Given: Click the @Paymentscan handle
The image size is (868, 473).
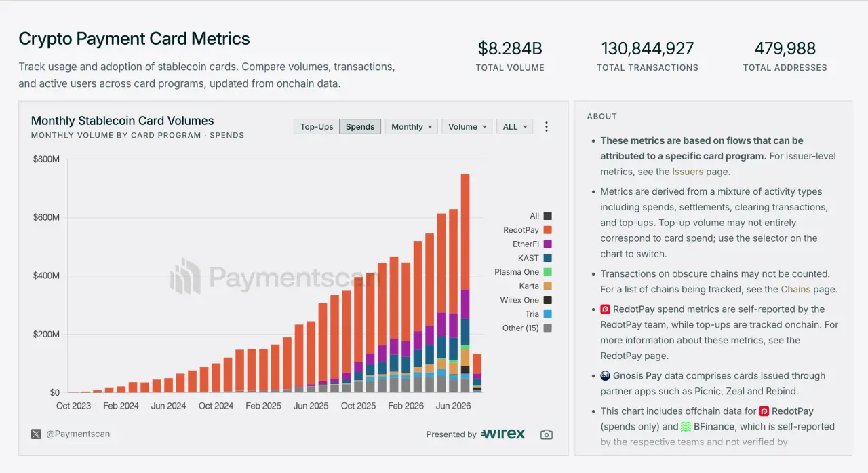Looking at the screenshot, I should coord(78,434).
